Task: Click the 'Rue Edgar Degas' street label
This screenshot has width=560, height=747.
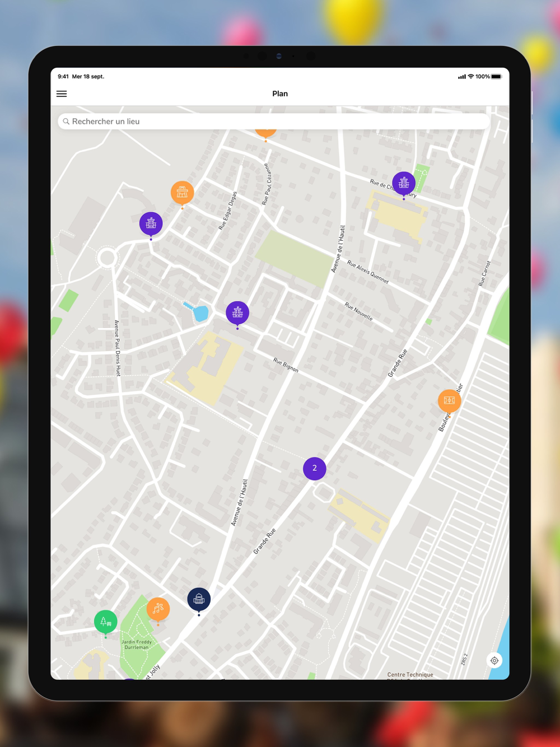Action: tap(228, 211)
